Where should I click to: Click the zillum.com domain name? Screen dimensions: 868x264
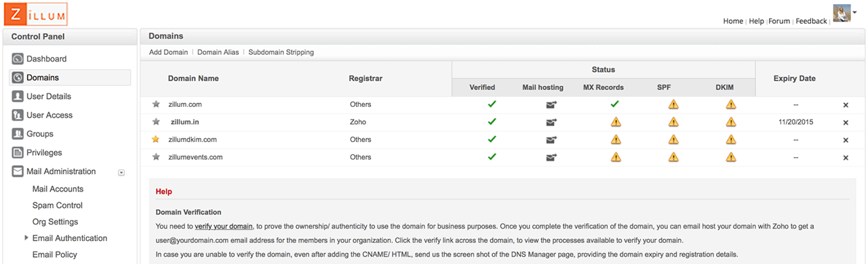[x=185, y=104]
